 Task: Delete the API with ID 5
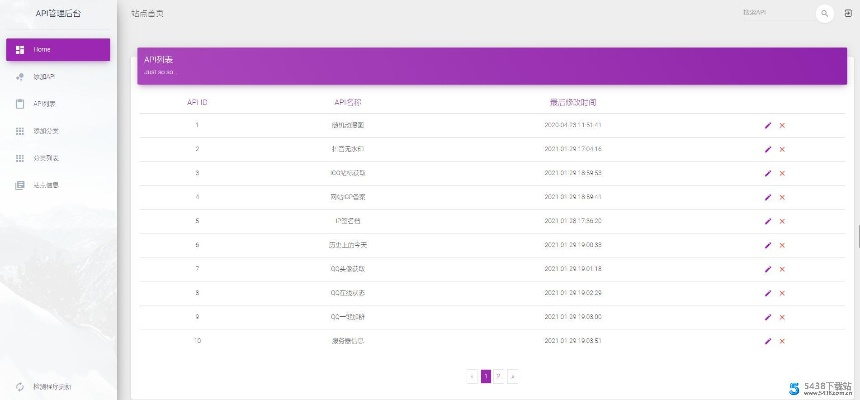(x=782, y=221)
